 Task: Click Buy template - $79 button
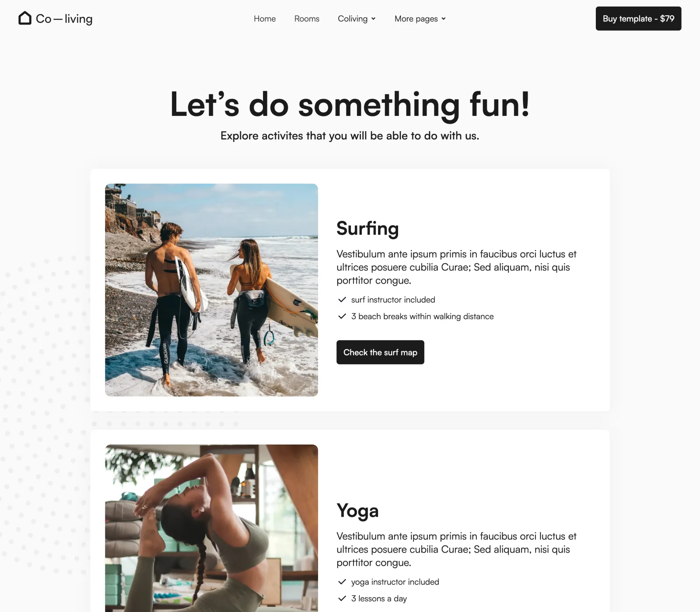coord(638,18)
